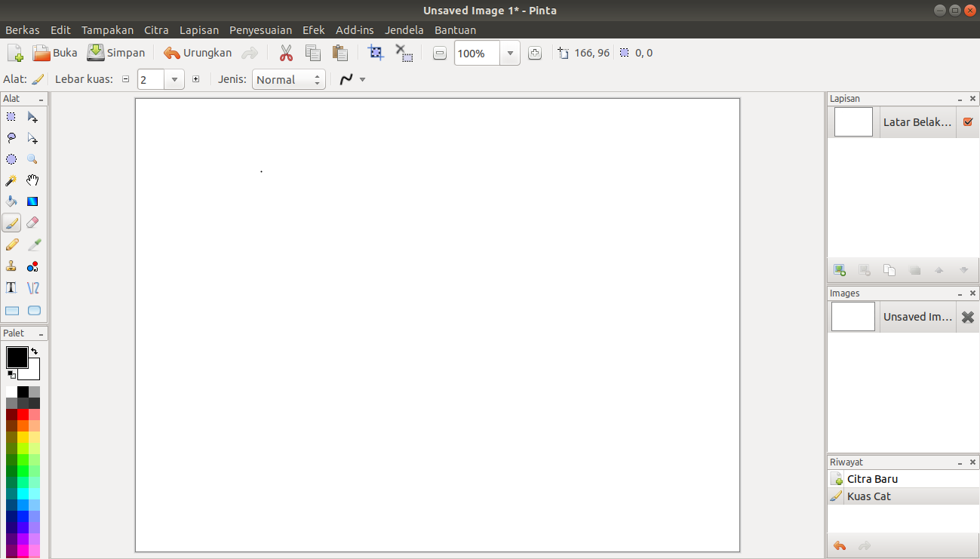Click the Copy icon in toolbar
The image size is (980, 559).
(x=313, y=54)
